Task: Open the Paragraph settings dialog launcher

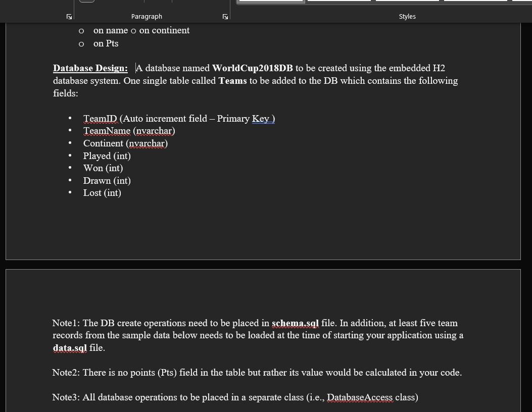Action: [x=225, y=17]
